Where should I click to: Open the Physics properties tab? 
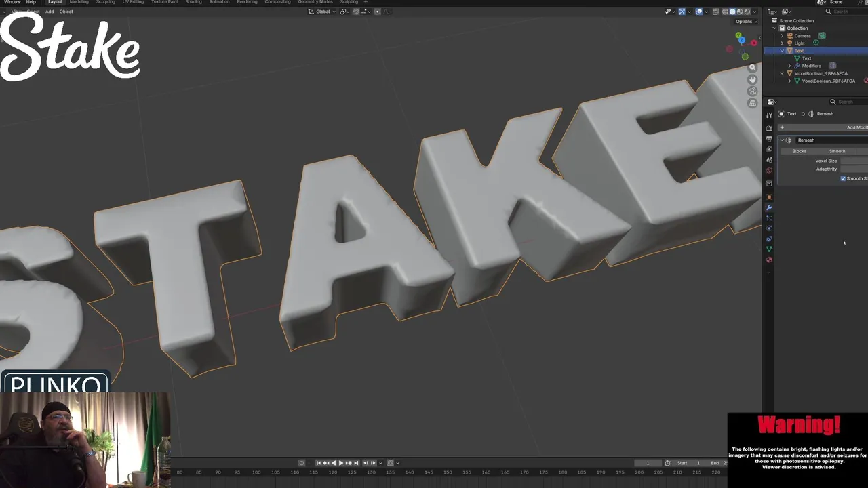pyautogui.click(x=769, y=228)
